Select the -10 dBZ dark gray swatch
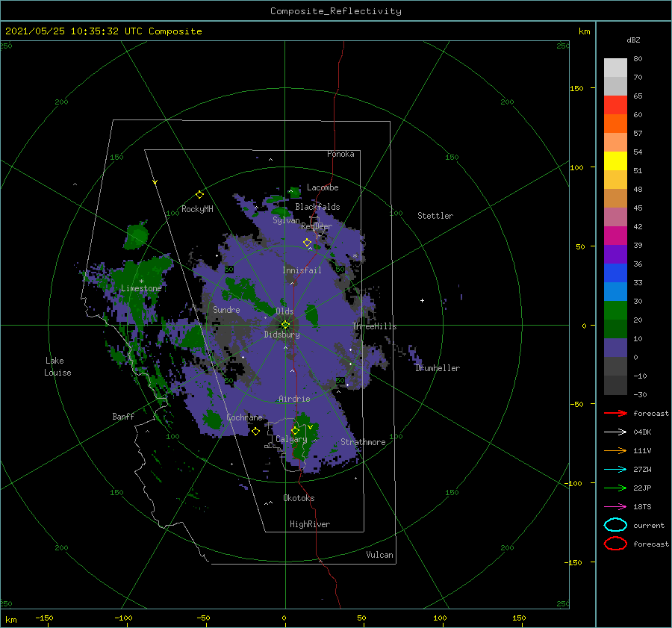 (615, 385)
